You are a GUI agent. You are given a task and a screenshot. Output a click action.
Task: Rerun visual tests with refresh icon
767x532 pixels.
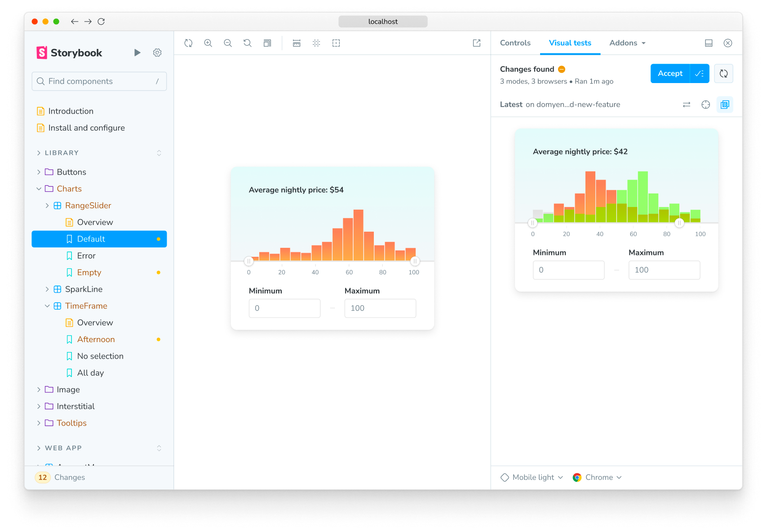pyautogui.click(x=723, y=74)
